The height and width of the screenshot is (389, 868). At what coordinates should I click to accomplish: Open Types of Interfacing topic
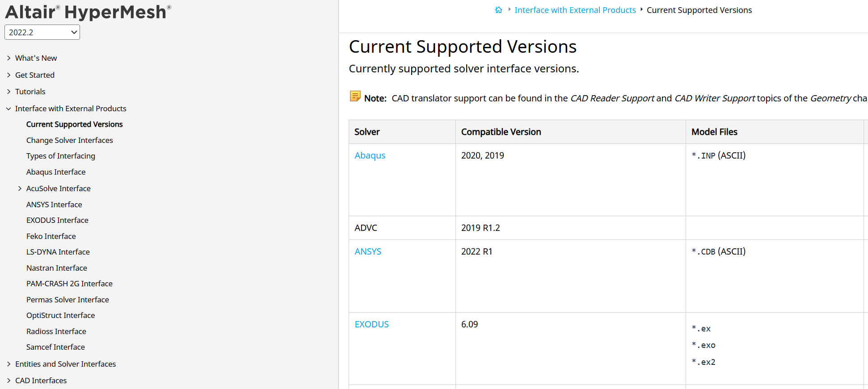tap(60, 156)
